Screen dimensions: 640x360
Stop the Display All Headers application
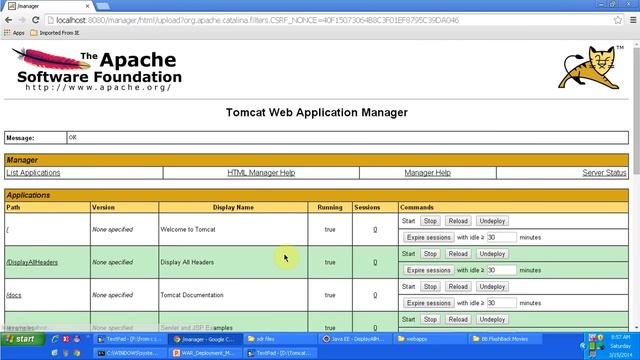pyautogui.click(x=430, y=253)
